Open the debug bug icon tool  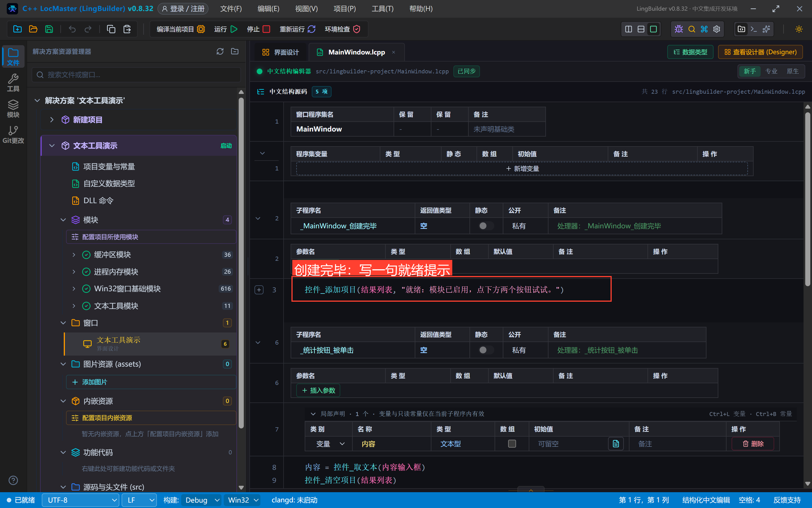coord(679,29)
